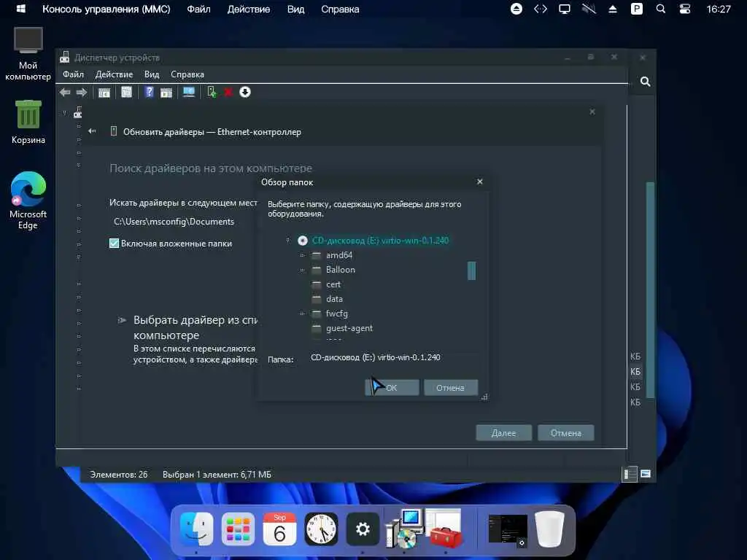Select the Мой компьютер desktop icon

click(x=28, y=54)
